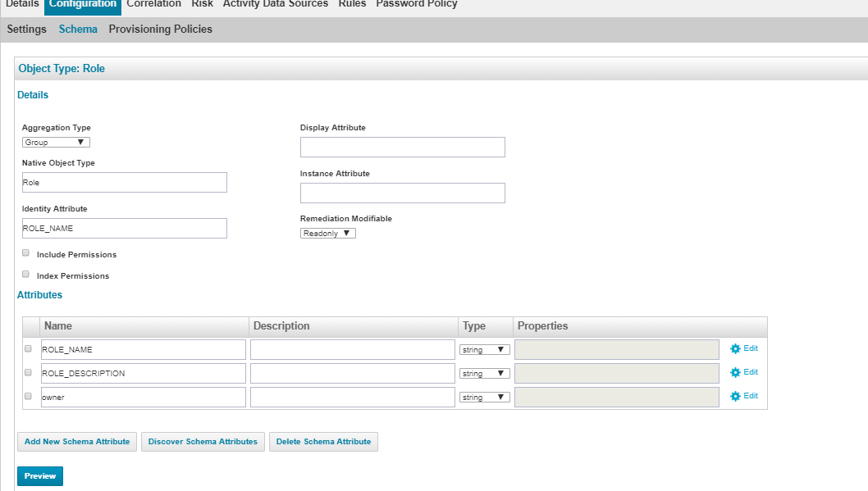
Task: Open the Password Policy tab
Action: (416, 4)
